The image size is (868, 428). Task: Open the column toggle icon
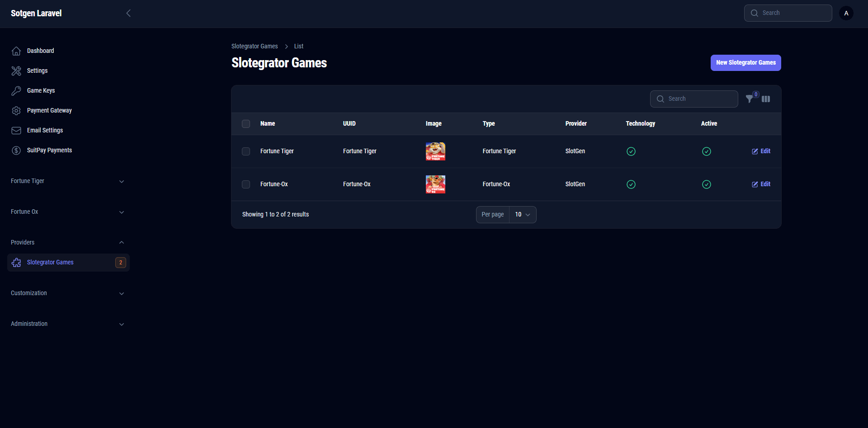coord(766,99)
